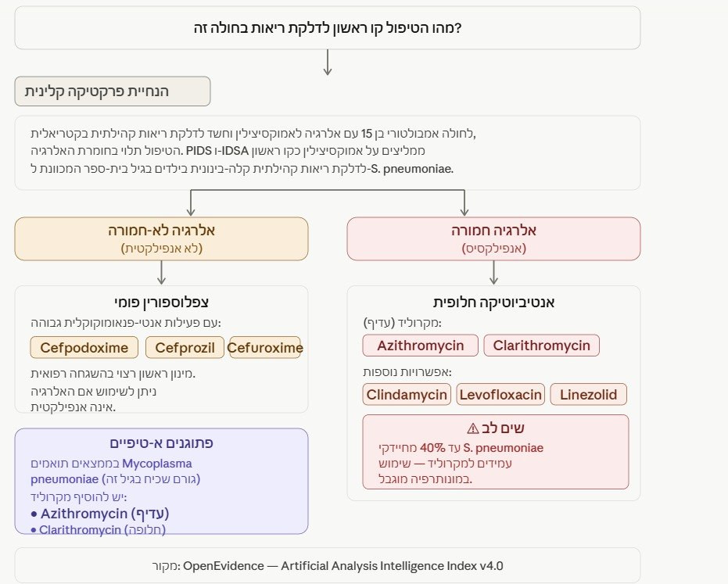This screenshot has height=584, width=728.
Task: Click the OpenEvidence source footer
Action: (328, 566)
